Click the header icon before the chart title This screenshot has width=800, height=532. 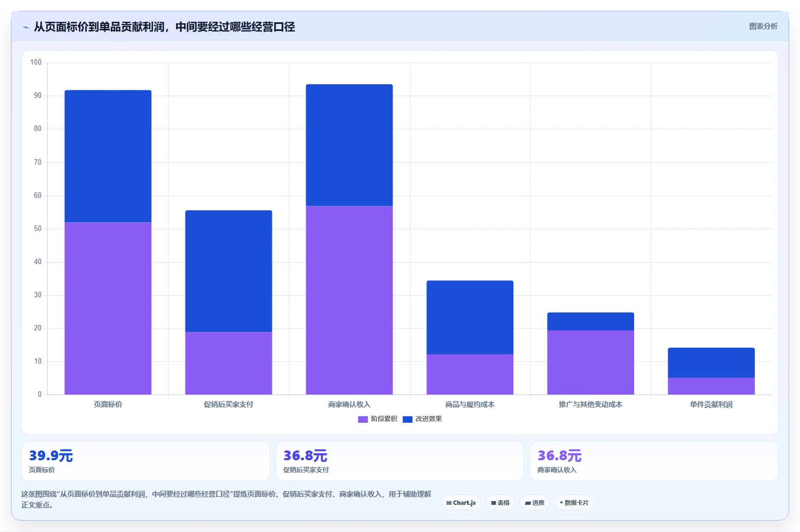pos(26,27)
